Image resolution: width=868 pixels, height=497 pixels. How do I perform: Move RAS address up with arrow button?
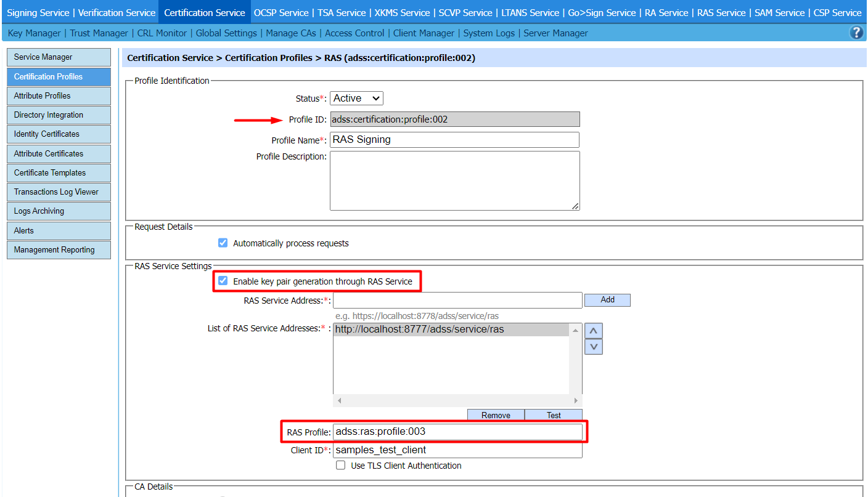tap(593, 331)
